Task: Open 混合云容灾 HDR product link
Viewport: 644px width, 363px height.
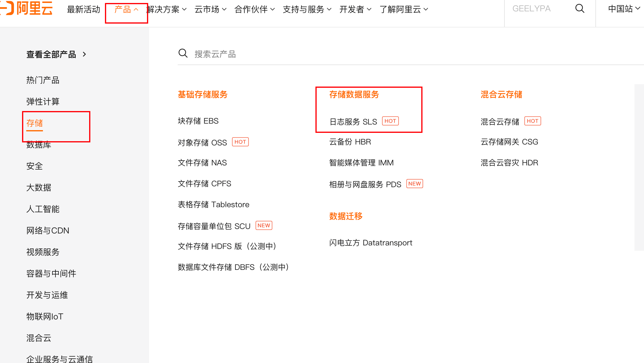Action: [x=510, y=163]
